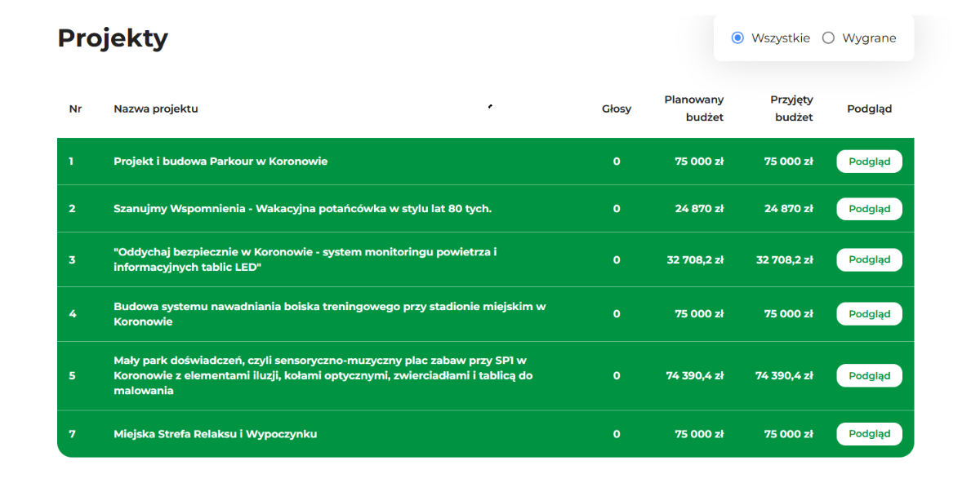Open Podgląd for Projekt i budowa Parkour
Viewport: 980px width, 483px height.
coord(869,162)
